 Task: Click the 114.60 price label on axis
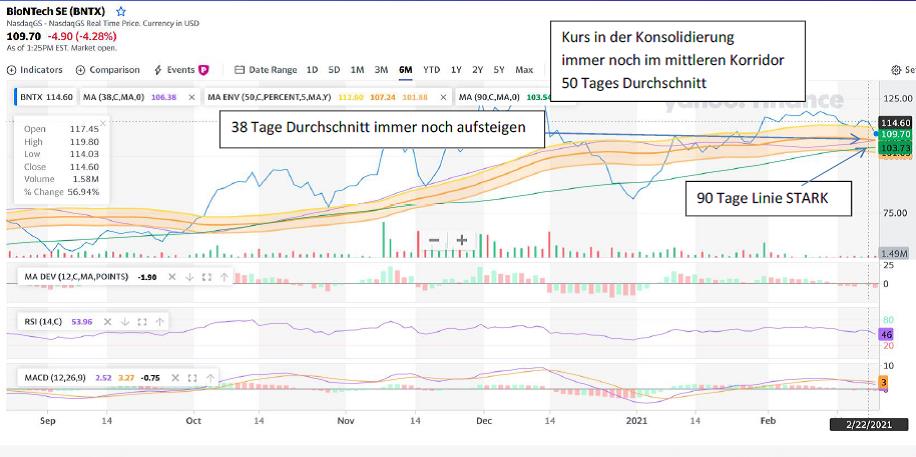(x=896, y=123)
